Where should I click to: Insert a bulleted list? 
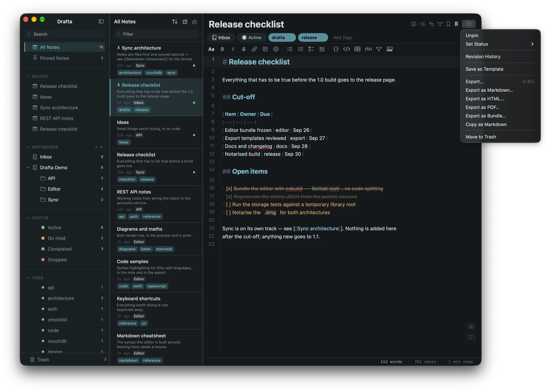(x=290, y=49)
